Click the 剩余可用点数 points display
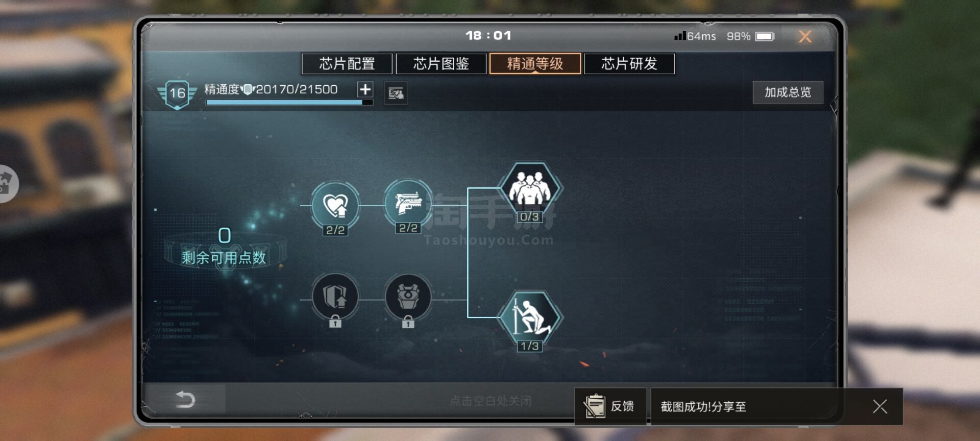The height and width of the screenshot is (441, 980). click(x=224, y=247)
